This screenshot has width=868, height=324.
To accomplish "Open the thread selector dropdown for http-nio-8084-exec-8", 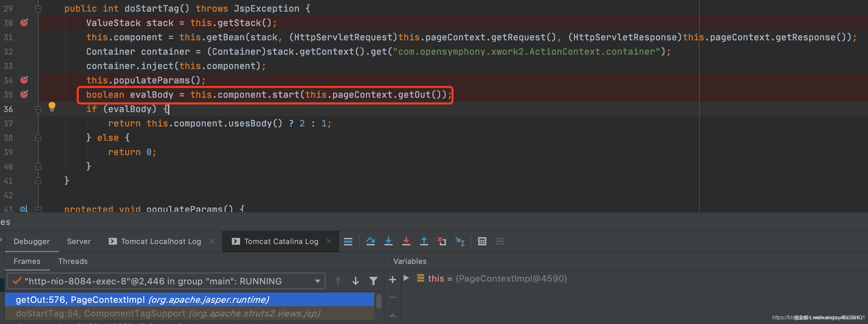I will pyautogui.click(x=166, y=281).
